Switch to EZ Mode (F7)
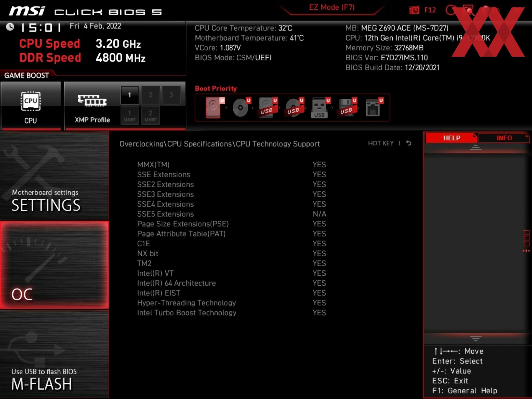 point(332,7)
